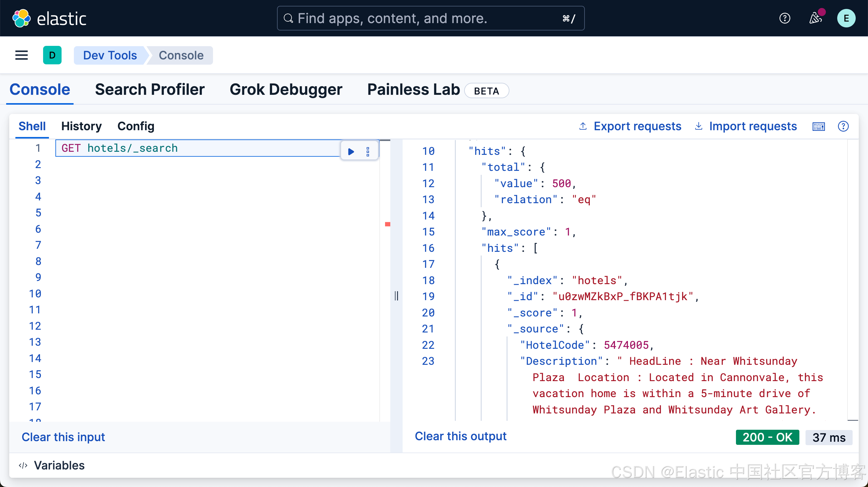Image resolution: width=868 pixels, height=487 pixels.
Task: Click Clear this input
Action: 63,437
